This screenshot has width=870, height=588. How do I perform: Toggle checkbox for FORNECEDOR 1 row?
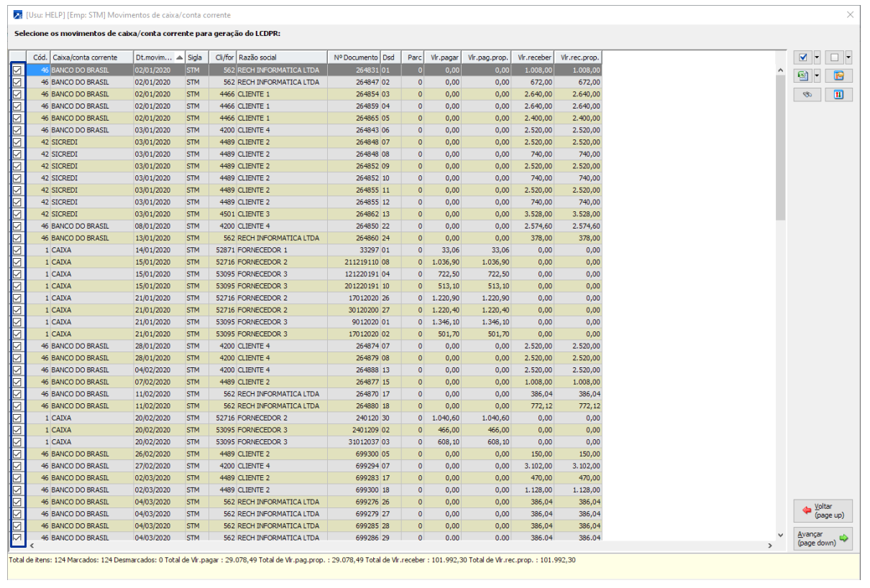tap(17, 250)
